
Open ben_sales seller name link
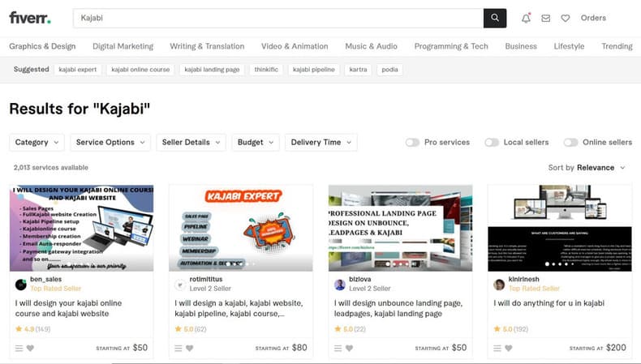[45, 279]
